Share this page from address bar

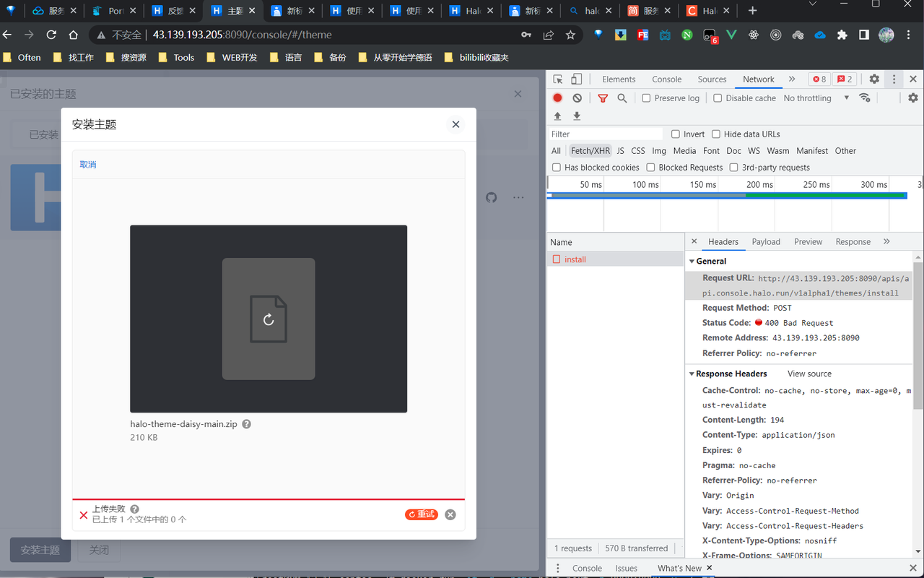pyautogui.click(x=549, y=35)
